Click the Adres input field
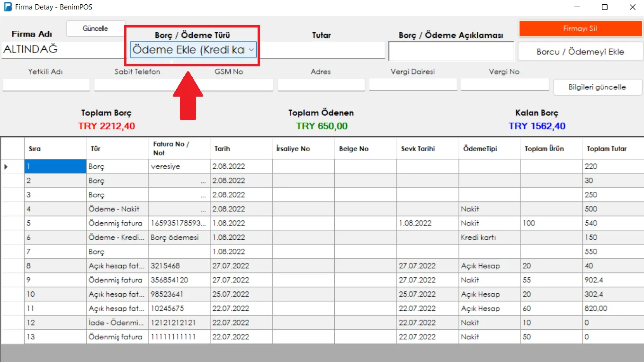The image size is (644, 362). 321,85
